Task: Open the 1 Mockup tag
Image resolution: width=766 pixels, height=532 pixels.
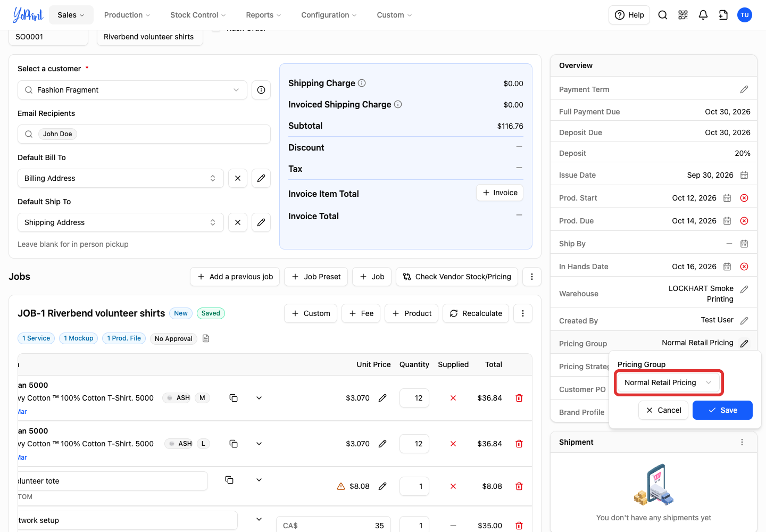Action: pos(79,338)
